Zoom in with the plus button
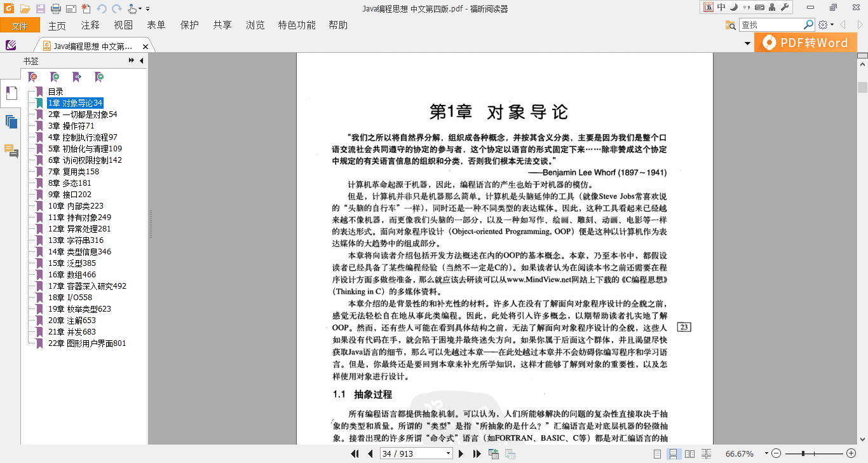 pos(851,453)
